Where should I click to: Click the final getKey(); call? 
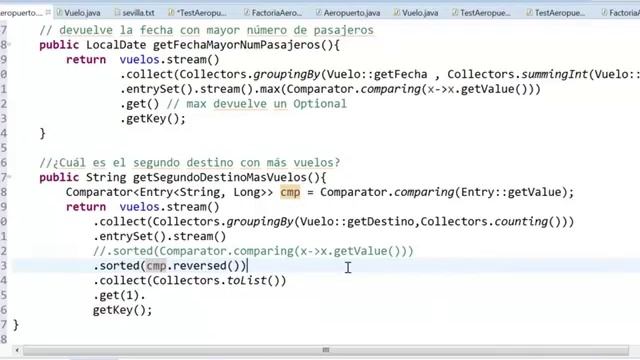coord(122,310)
